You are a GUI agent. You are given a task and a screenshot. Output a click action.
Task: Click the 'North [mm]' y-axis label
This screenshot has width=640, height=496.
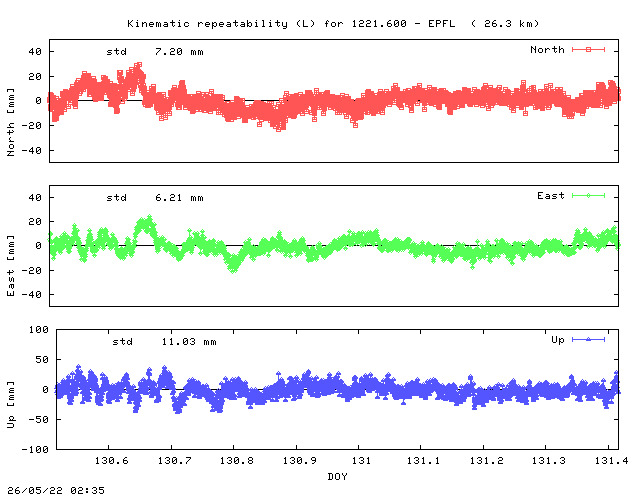pos(11,122)
